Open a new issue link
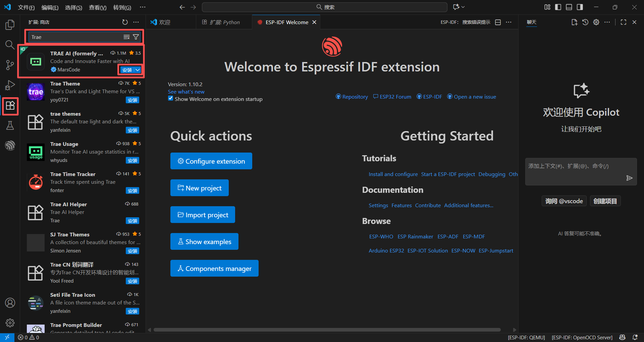This screenshot has height=342, width=644. 472,97
